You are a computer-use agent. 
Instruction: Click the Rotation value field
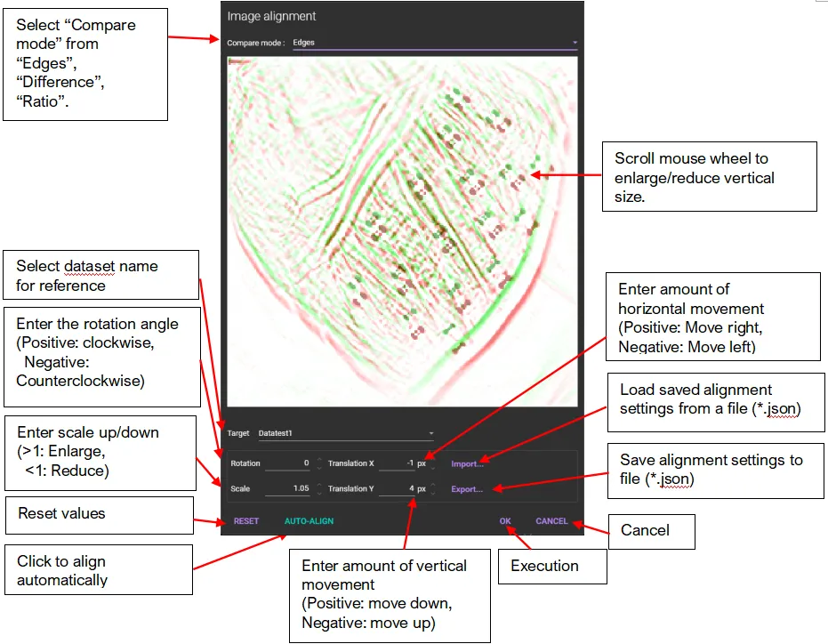tap(288, 463)
